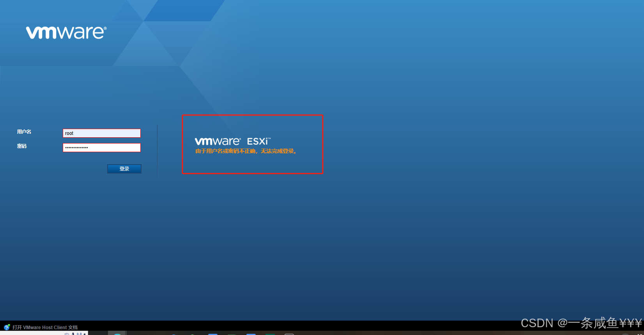
Task: Click the 密码 label text
Action: (22, 146)
